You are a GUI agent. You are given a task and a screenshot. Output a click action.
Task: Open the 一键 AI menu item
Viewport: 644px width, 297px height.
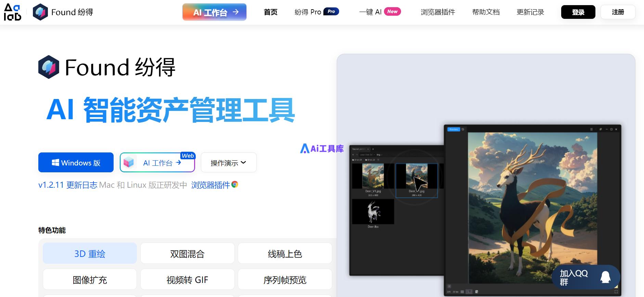click(380, 12)
